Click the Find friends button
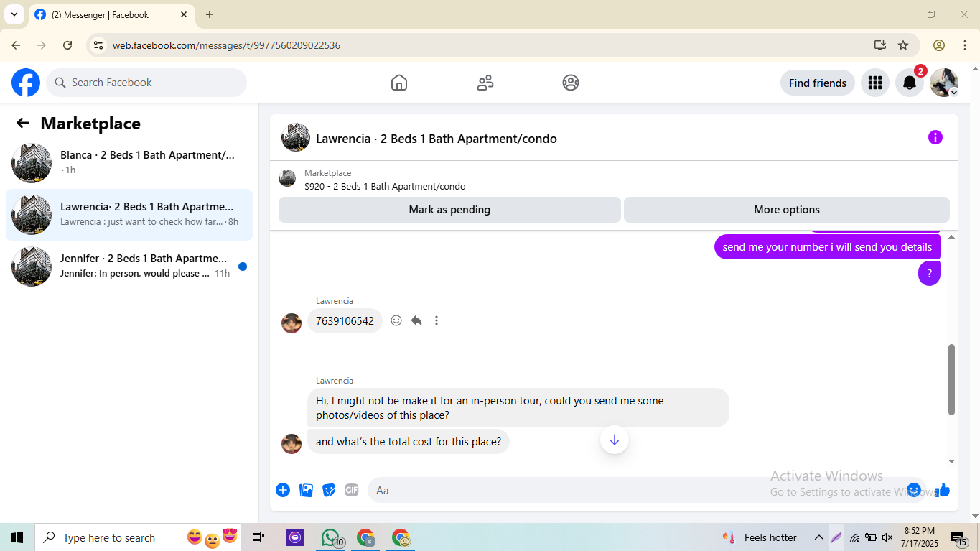980x551 pixels. tap(818, 83)
